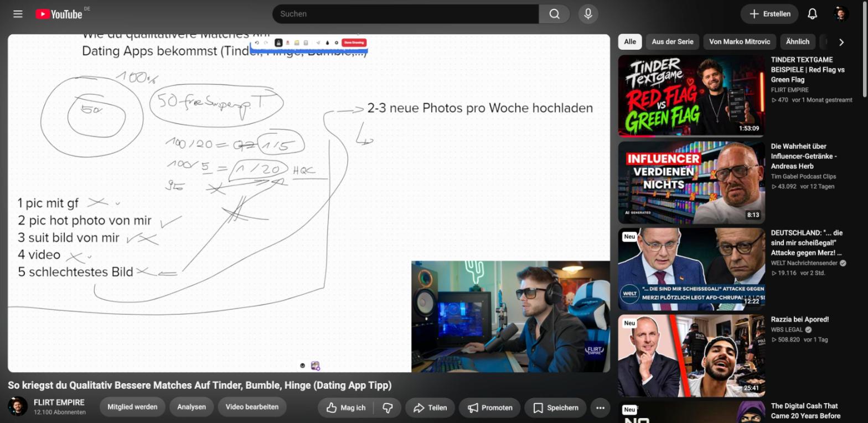The height and width of the screenshot is (423, 868).
Task: Click the Erstellen create button
Action: 769,14
